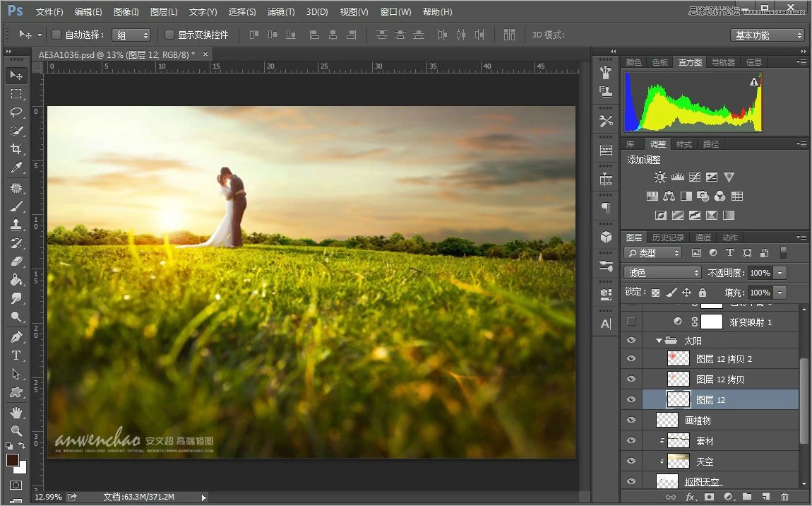Open the 滤镜 menu
Image resolution: width=812 pixels, height=506 pixels.
coord(281,11)
